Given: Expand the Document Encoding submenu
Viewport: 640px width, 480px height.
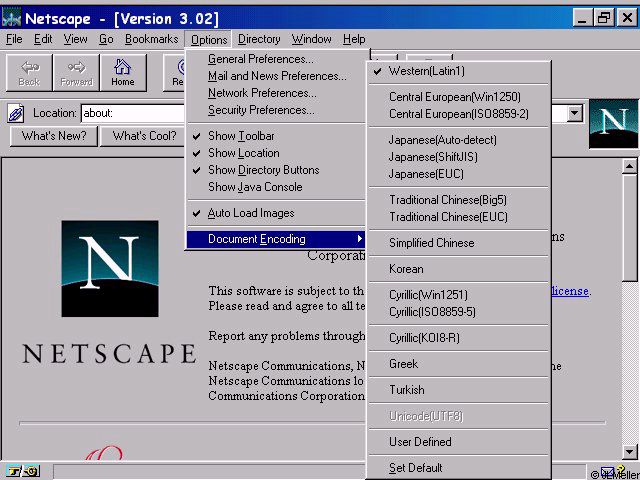Looking at the screenshot, I should pyautogui.click(x=276, y=239).
